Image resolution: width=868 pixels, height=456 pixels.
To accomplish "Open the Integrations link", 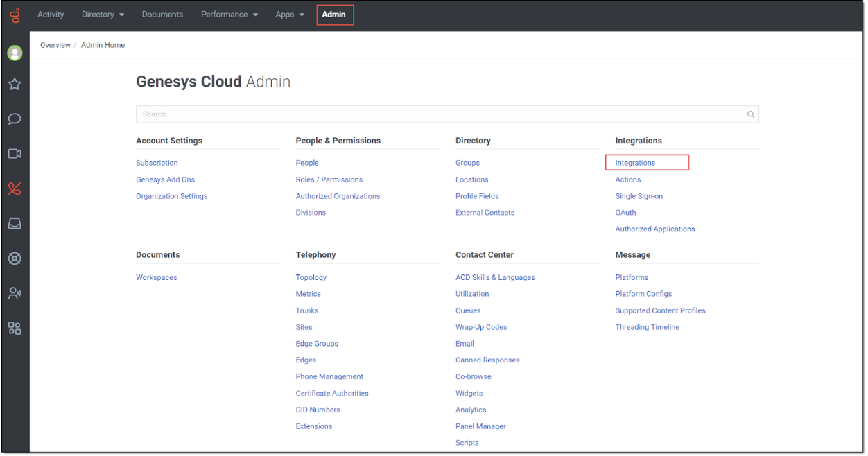I will coord(635,162).
